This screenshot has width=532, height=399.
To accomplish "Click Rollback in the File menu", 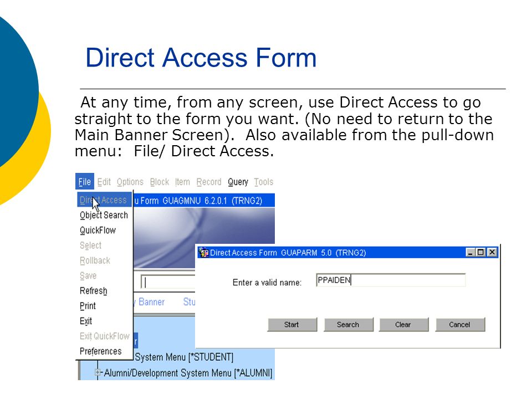I will point(95,260).
